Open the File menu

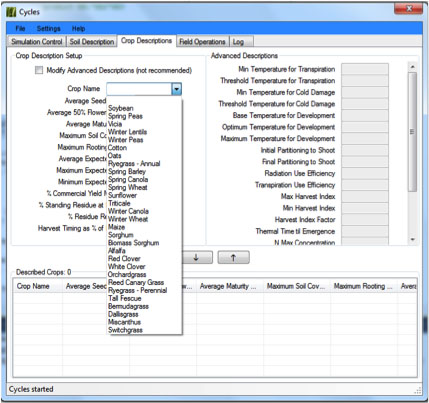click(20, 29)
